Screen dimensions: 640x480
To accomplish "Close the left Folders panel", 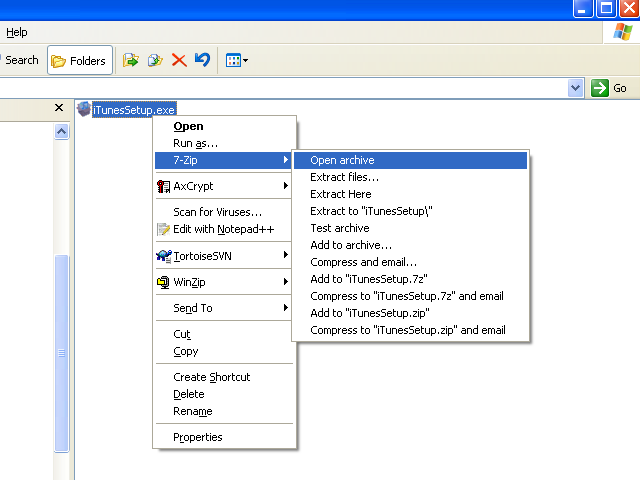I will (x=59, y=108).
